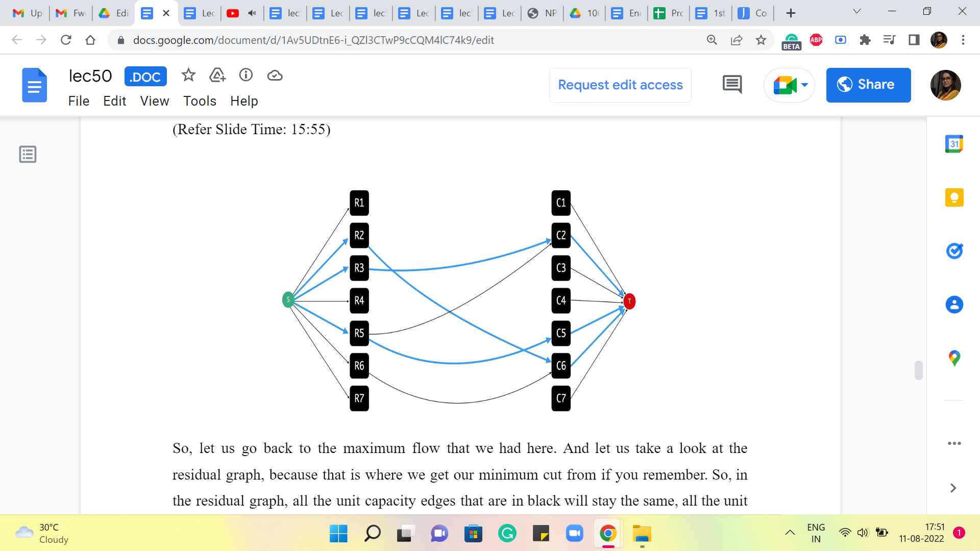
Task: Open the File menu
Action: tap(79, 101)
